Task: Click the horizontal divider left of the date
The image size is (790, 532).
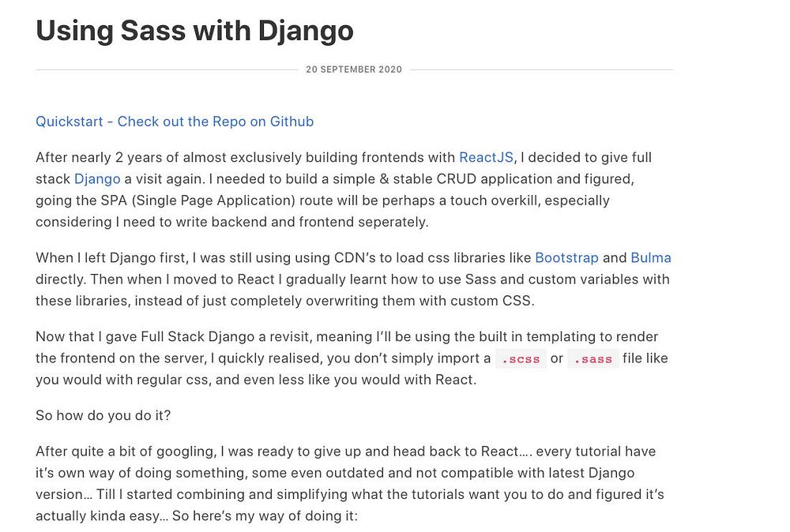Action: tap(166, 69)
